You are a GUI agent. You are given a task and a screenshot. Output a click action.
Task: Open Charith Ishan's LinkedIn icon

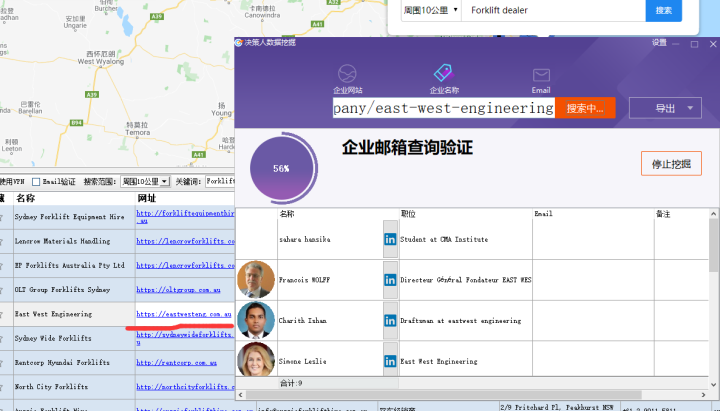pos(390,321)
